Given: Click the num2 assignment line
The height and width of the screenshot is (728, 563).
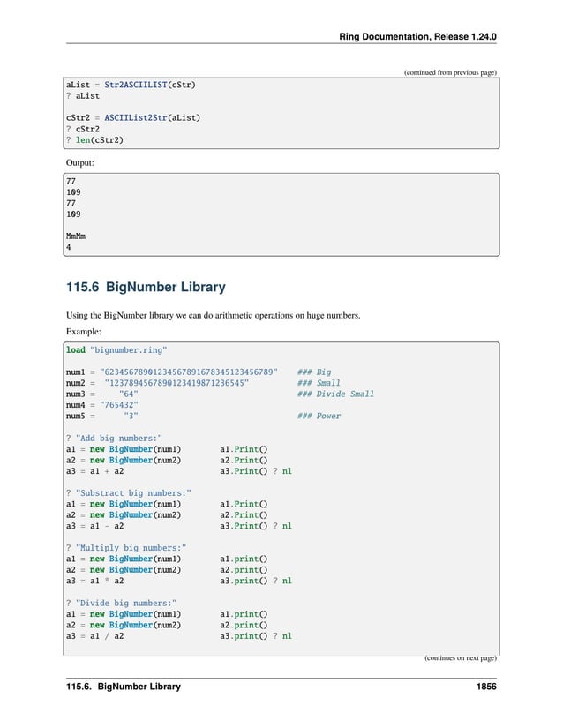Looking at the screenshot, I should pyautogui.click(x=157, y=383).
